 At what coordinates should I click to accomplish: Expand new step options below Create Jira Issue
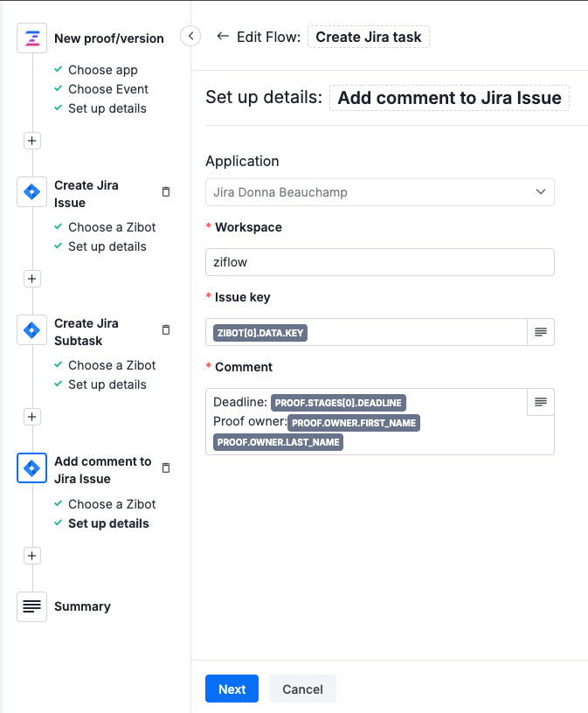(31, 279)
